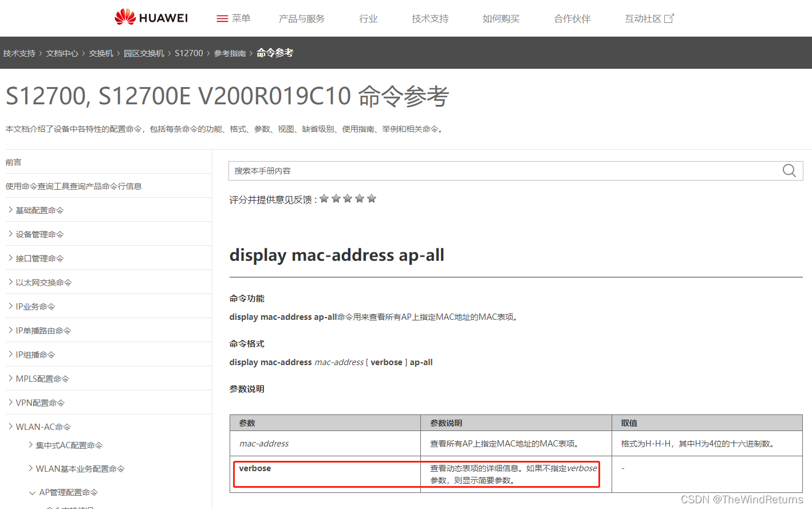Expand the 基础配置命令 tree node
Image resolution: width=812 pixels, height=509 pixels.
(11, 210)
